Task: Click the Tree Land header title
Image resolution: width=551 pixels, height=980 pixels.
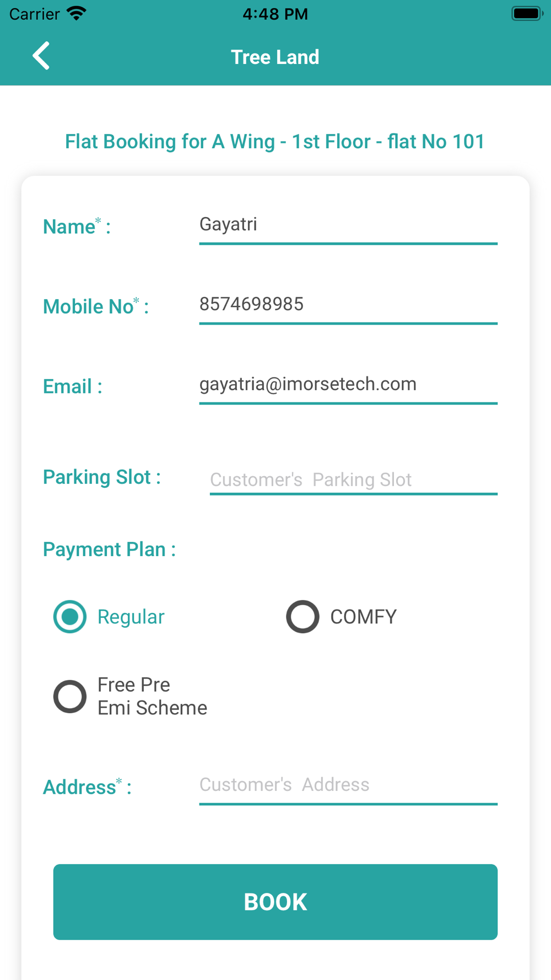Action: (275, 57)
